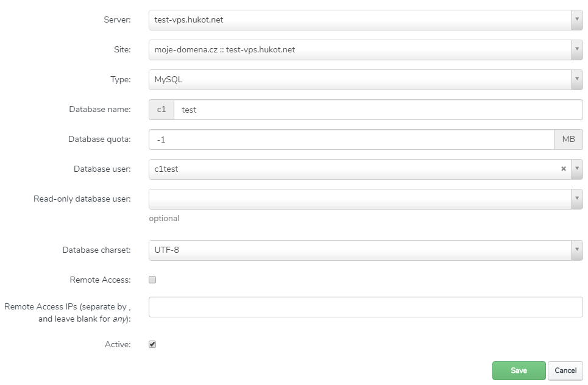Click the moje-domena.cz site selection box

(360, 50)
